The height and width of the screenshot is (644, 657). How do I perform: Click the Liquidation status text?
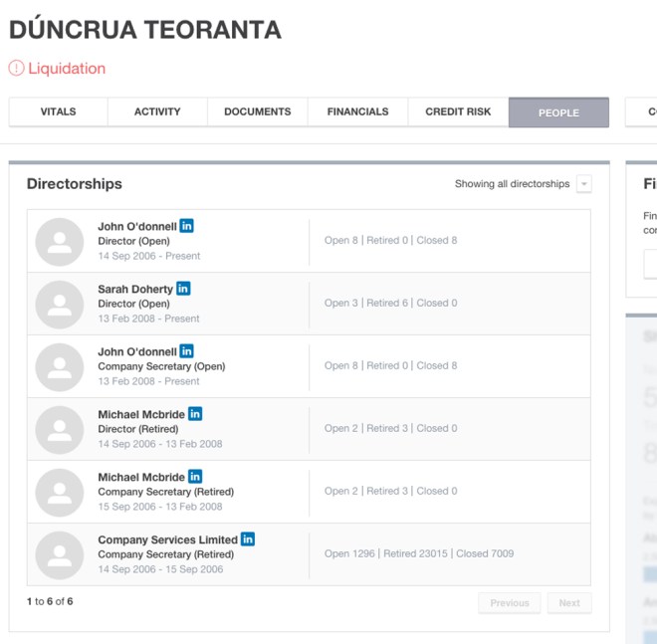click(x=67, y=69)
